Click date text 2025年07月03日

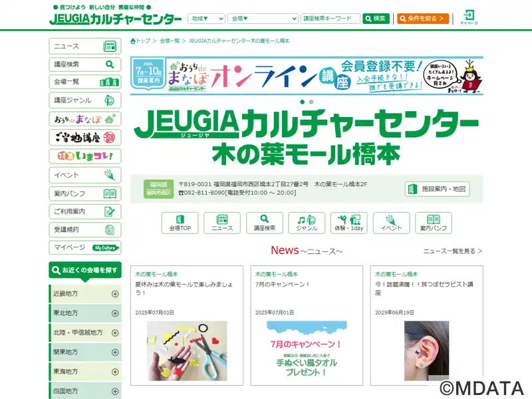pos(155,313)
